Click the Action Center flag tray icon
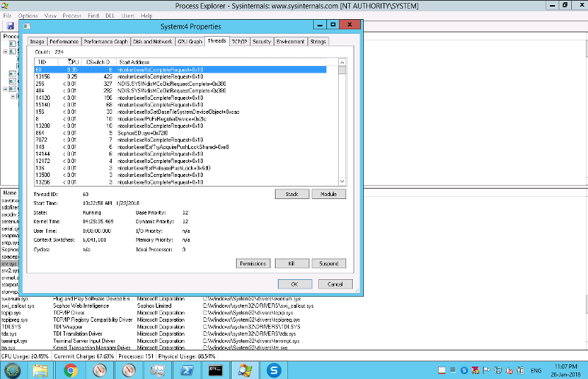The height and width of the screenshot is (379, 588). (487, 370)
